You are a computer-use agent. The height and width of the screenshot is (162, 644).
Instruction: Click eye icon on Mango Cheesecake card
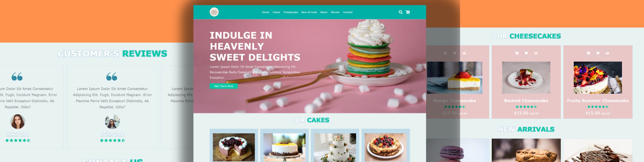coord(464,53)
